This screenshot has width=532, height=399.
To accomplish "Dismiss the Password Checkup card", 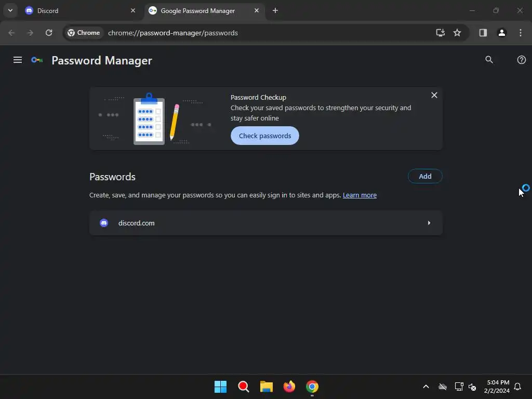I will pyautogui.click(x=434, y=95).
